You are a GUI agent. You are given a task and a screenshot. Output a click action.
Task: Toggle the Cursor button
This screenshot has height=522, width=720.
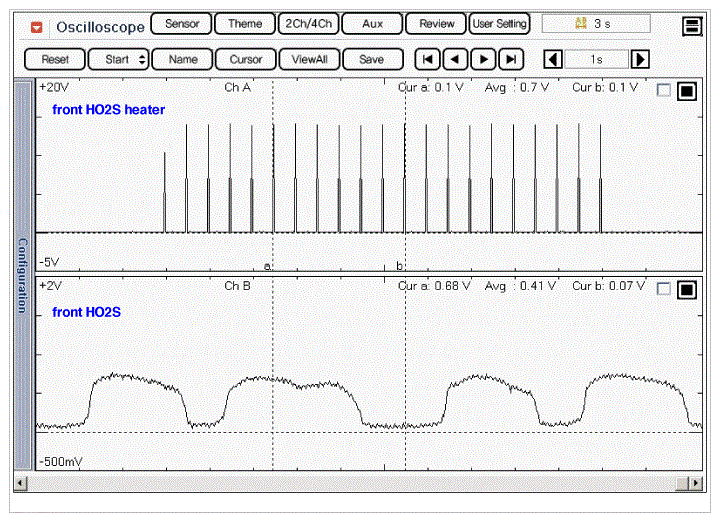[x=246, y=59]
